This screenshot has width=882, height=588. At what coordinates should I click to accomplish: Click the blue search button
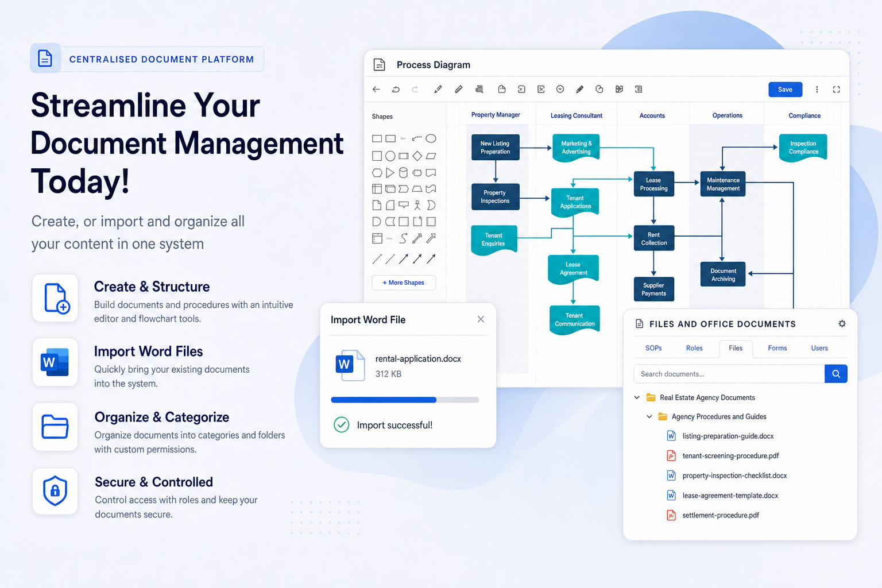pyautogui.click(x=836, y=374)
